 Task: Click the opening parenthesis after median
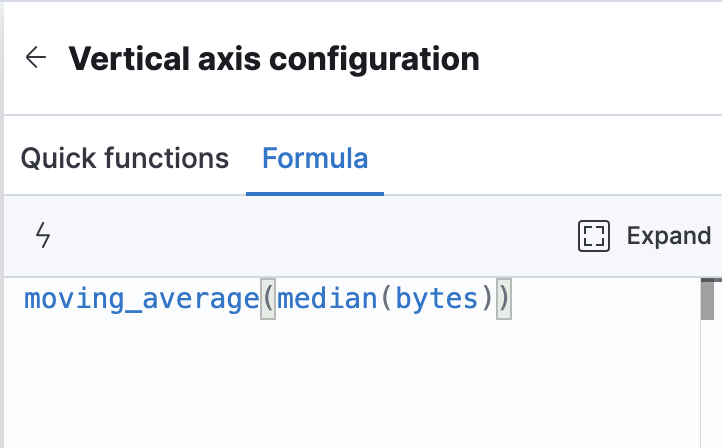385,298
